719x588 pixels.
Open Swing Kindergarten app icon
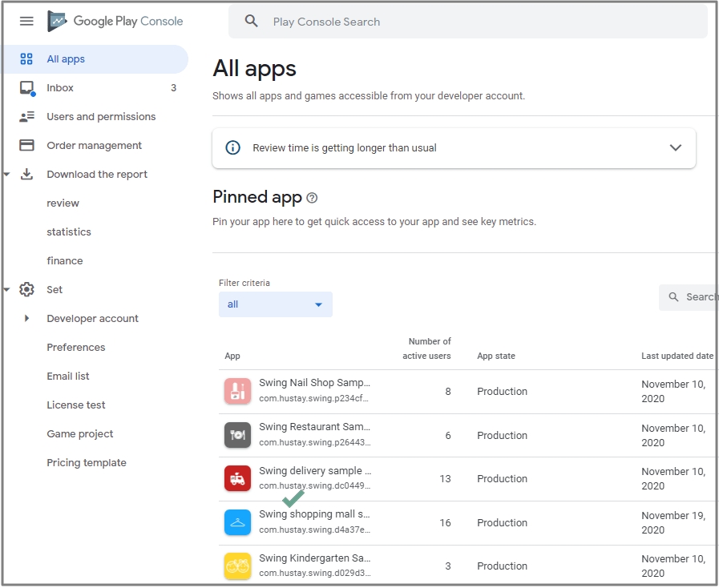(237, 566)
